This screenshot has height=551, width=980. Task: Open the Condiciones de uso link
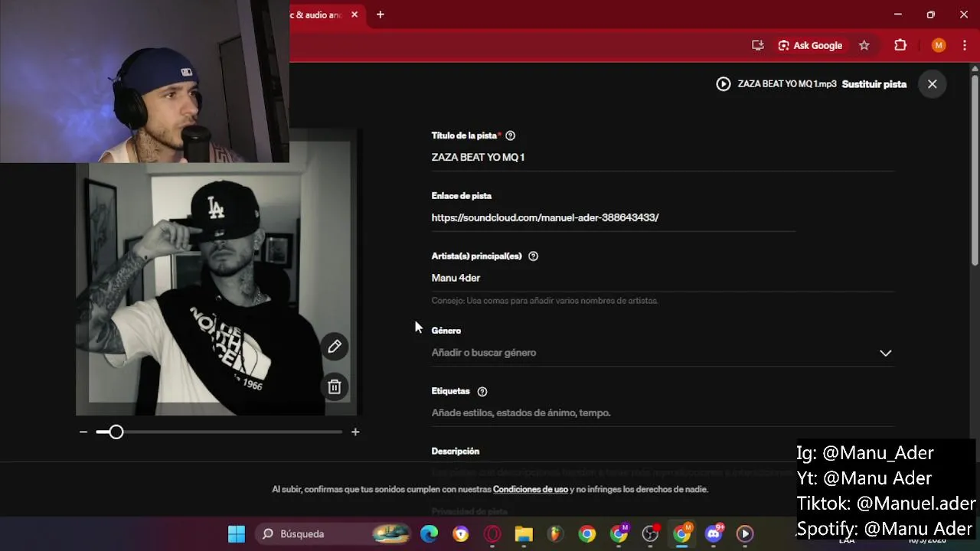(x=531, y=489)
